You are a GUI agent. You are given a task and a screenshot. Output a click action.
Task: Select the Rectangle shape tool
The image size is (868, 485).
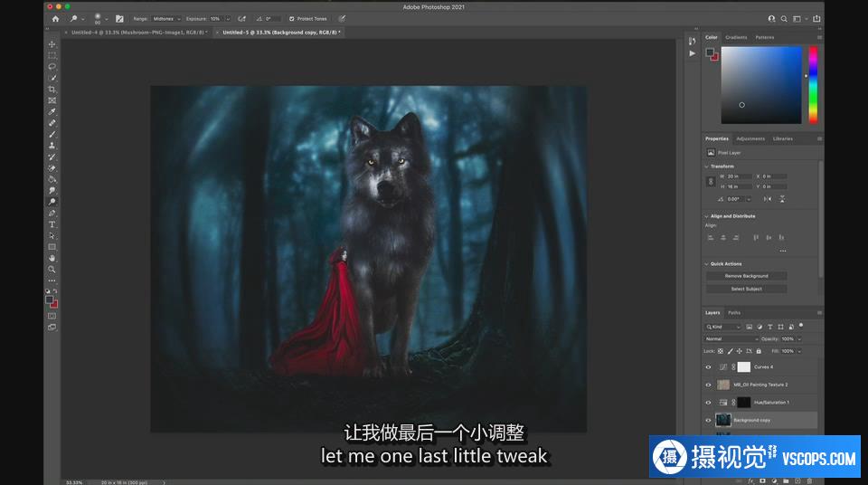pyautogui.click(x=52, y=247)
